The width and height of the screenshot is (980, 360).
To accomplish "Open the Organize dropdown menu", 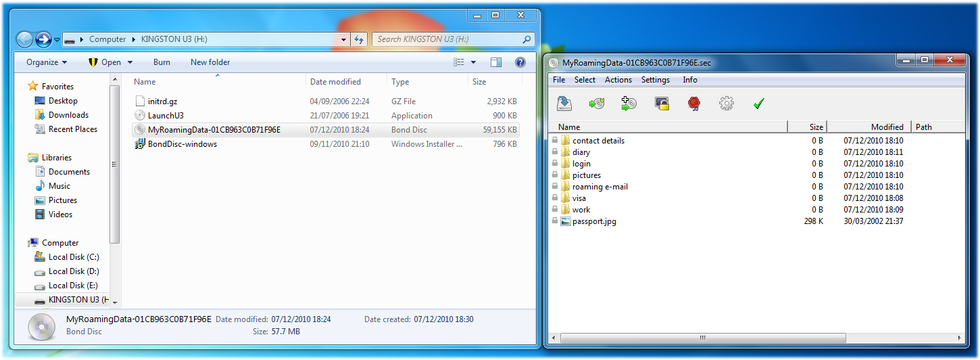I will [x=47, y=62].
